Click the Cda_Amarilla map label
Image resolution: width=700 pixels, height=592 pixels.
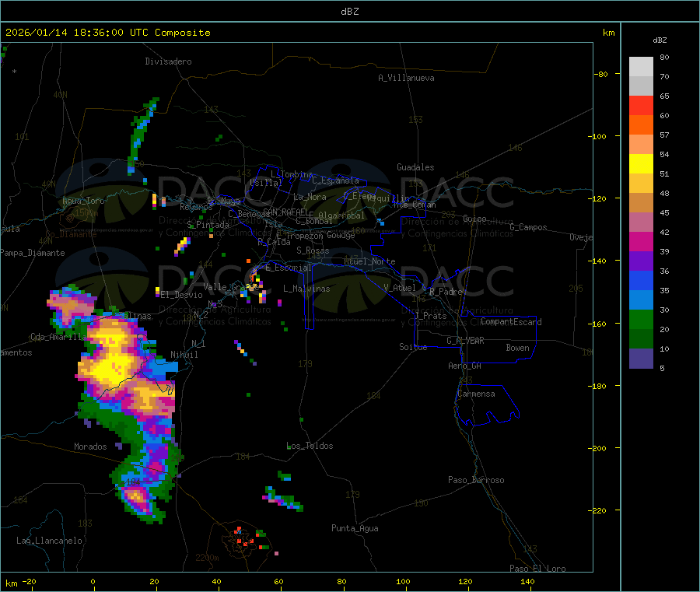[59, 337]
